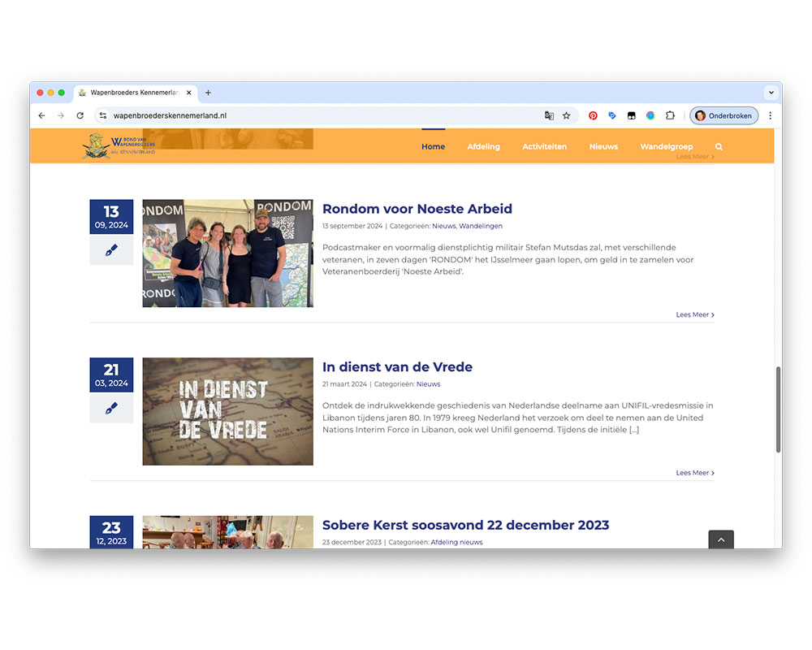
Task: Reload the page
Action: click(x=80, y=115)
